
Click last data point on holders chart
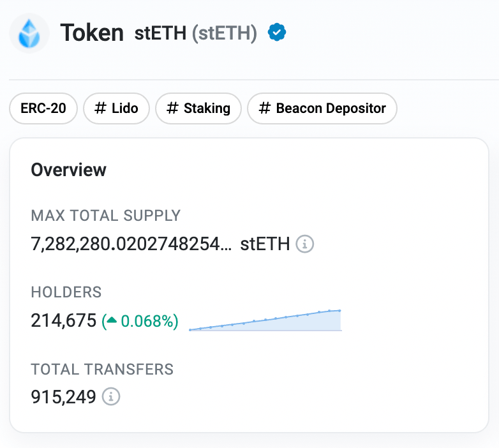(x=340, y=311)
